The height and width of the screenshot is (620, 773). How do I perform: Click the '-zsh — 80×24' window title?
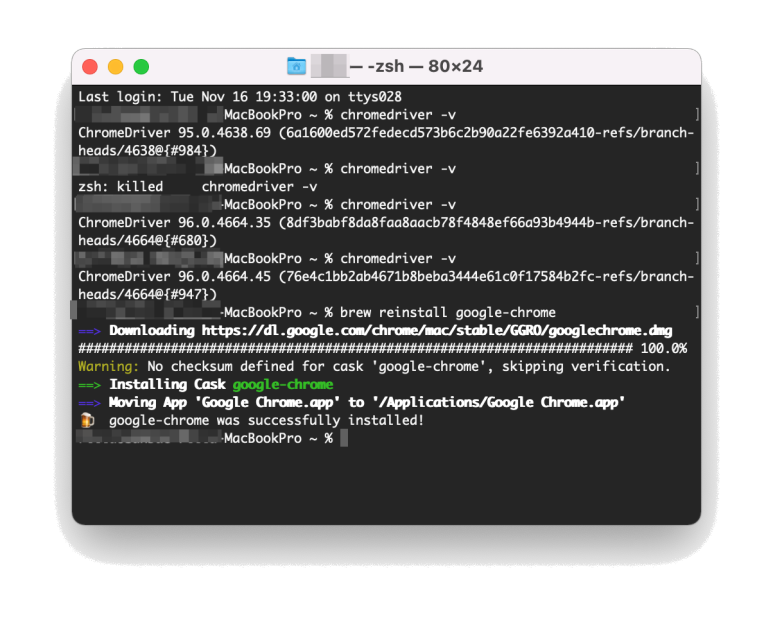tap(425, 66)
